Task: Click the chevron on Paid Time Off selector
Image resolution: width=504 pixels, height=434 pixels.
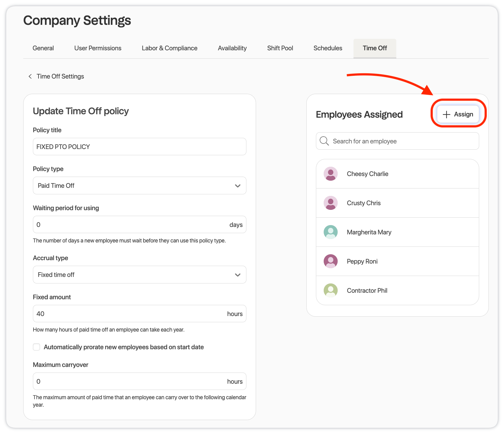Action: click(x=237, y=186)
